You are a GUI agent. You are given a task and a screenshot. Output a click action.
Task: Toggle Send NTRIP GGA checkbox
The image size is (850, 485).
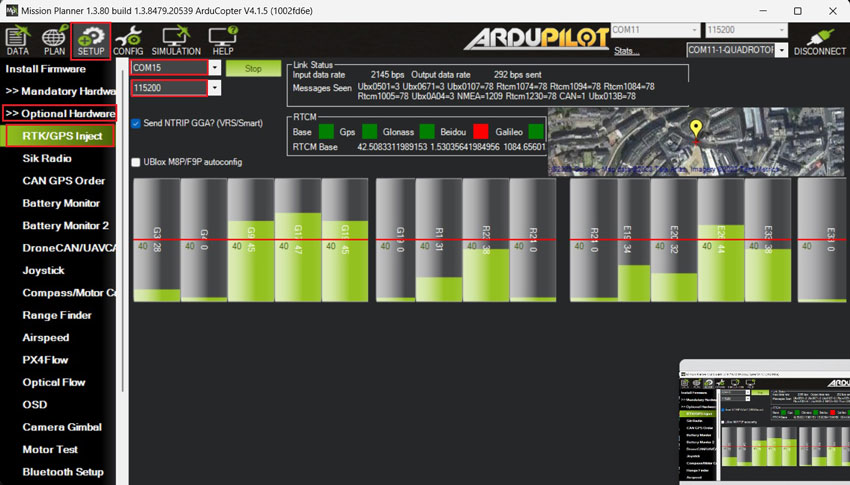tap(136, 124)
